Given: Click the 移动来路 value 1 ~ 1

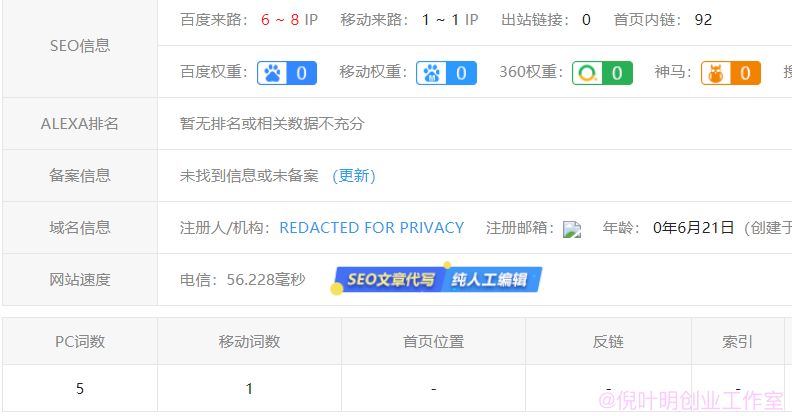Looking at the screenshot, I should 440,20.
